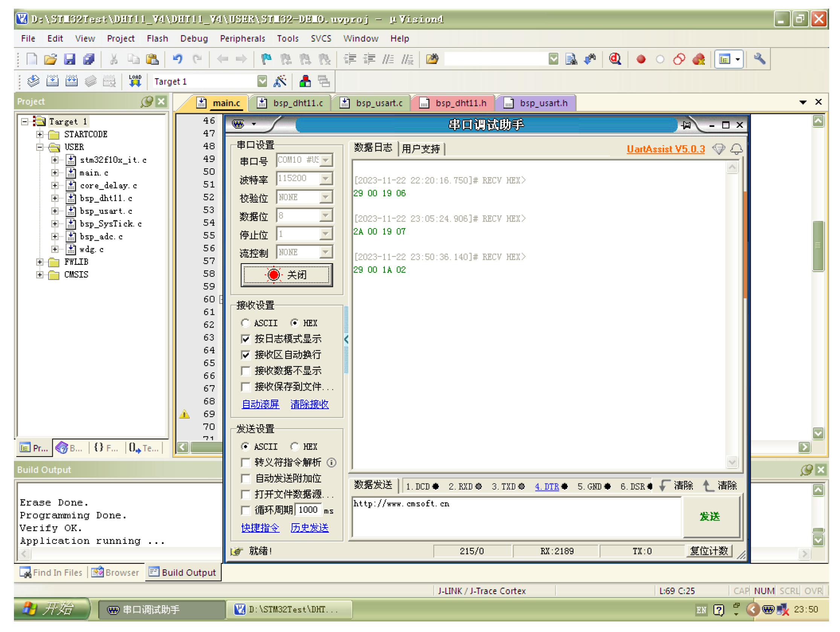Click the 清除接收 link

coord(309,405)
